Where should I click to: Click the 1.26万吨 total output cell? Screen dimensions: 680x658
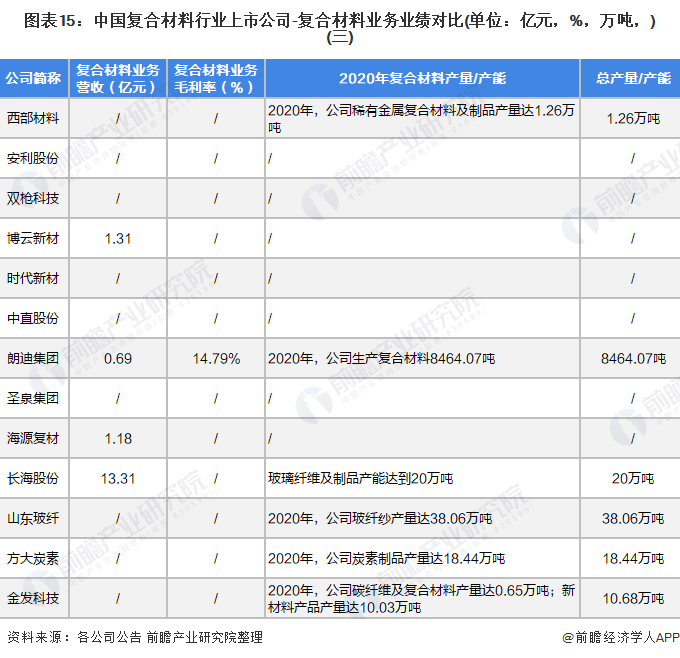click(633, 118)
